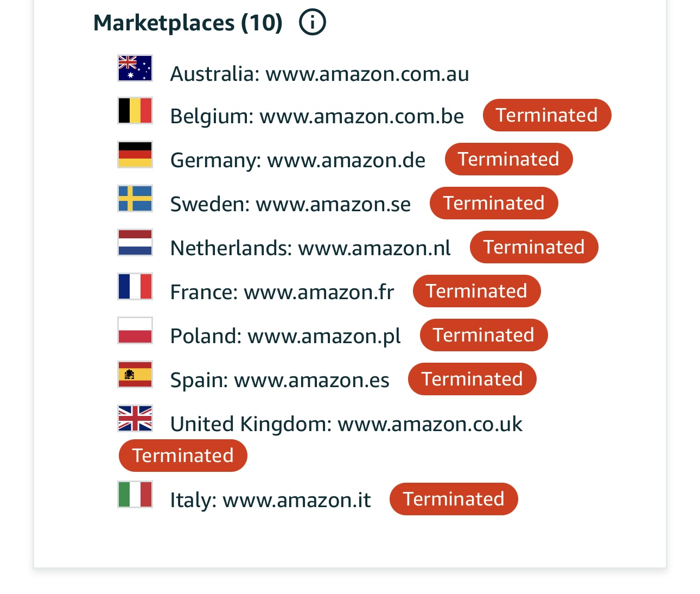Click the Italy flag icon
Image resolution: width=700 pixels, height=594 pixels.
pyautogui.click(x=135, y=495)
